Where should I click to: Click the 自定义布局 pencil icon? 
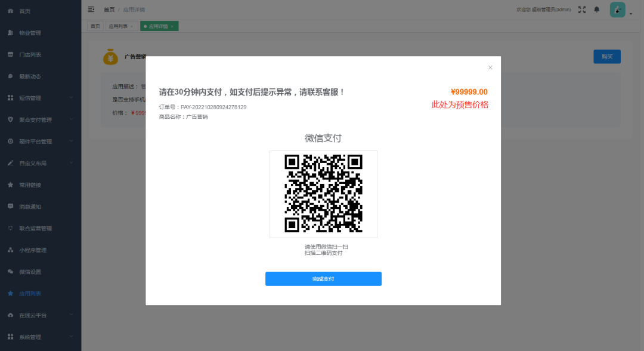pos(10,163)
